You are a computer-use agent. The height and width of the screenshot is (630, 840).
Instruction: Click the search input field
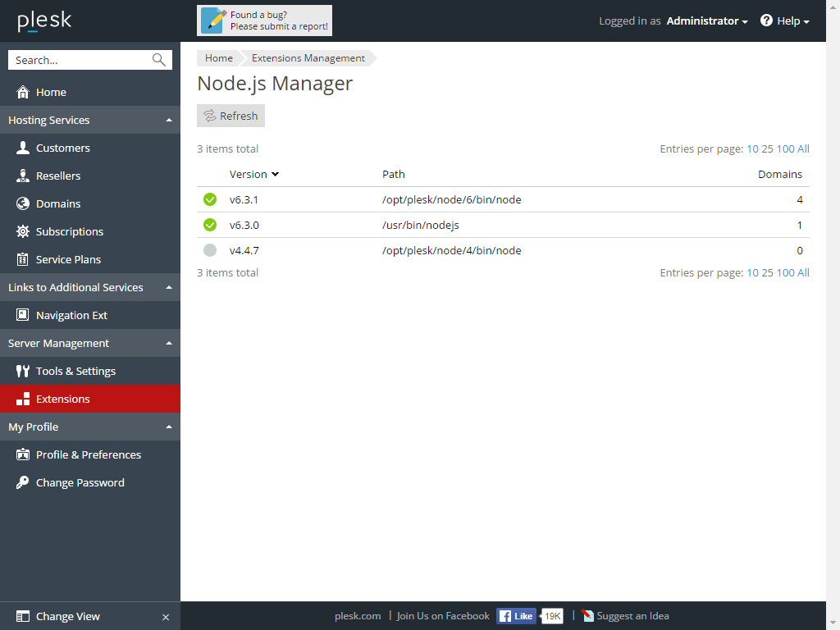(x=82, y=59)
